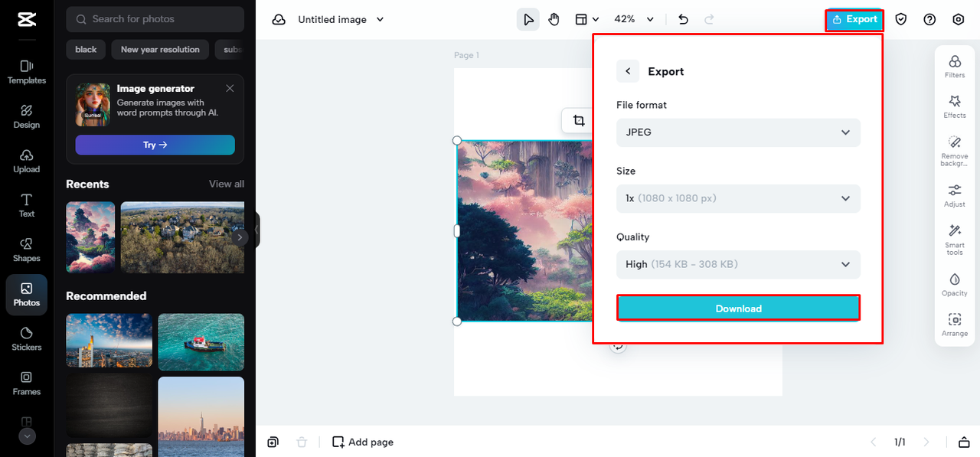Open the Filters tool

coord(955,66)
